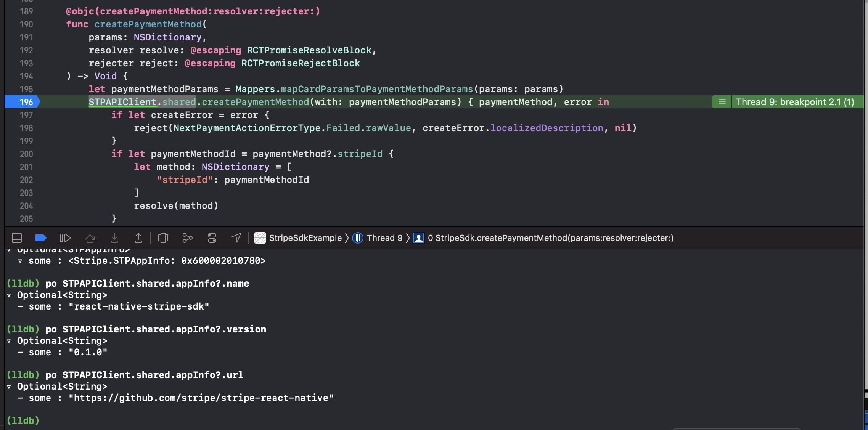Select the Step Into control
The width and height of the screenshot is (868, 430).
coord(115,238)
